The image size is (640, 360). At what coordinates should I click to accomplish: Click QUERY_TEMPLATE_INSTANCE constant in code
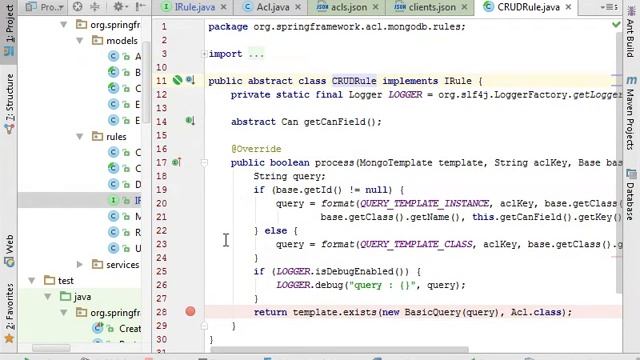(x=424, y=203)
